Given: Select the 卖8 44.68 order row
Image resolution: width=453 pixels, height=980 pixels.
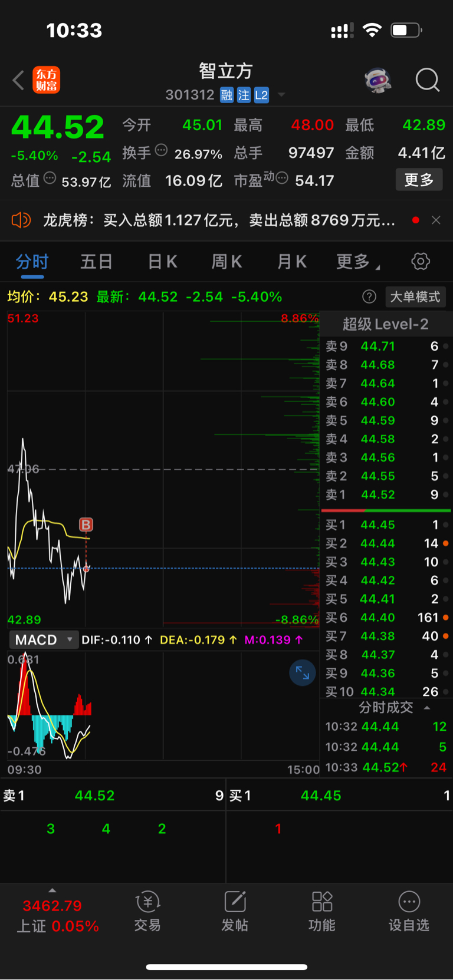Looking at the screenshot, I should coord(386,365).
